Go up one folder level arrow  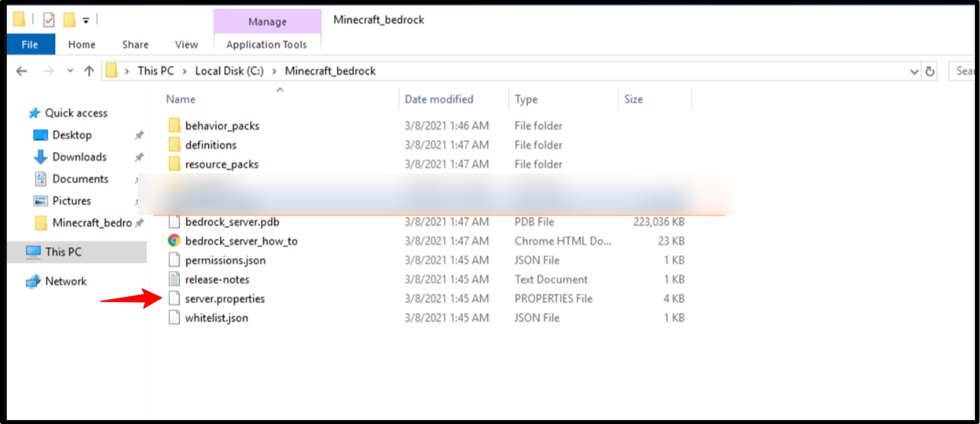[89, 71]
